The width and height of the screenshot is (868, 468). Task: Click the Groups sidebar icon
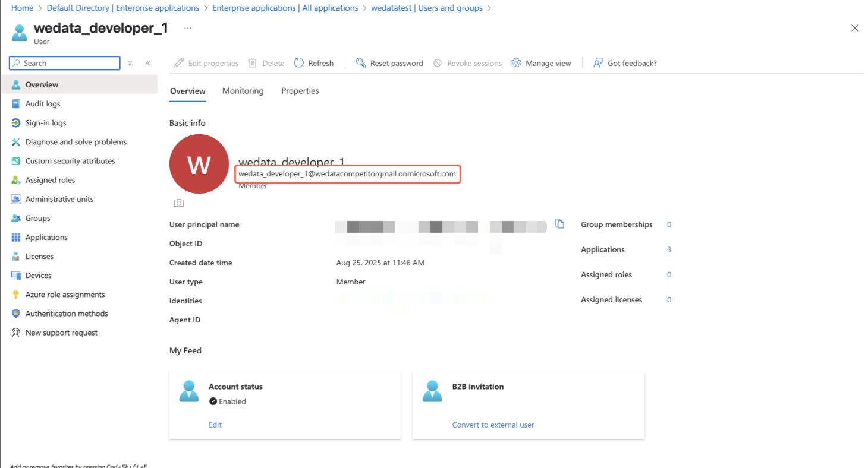pos(16,218)
